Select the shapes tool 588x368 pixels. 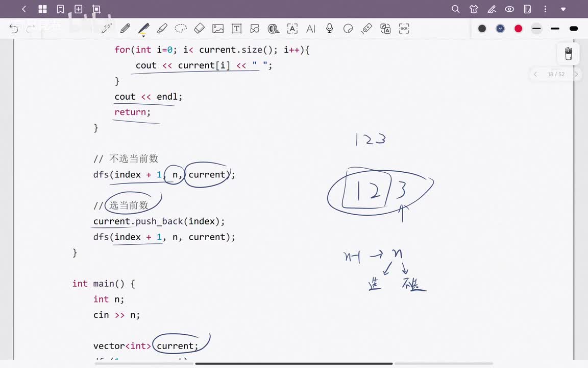[255, 29]
